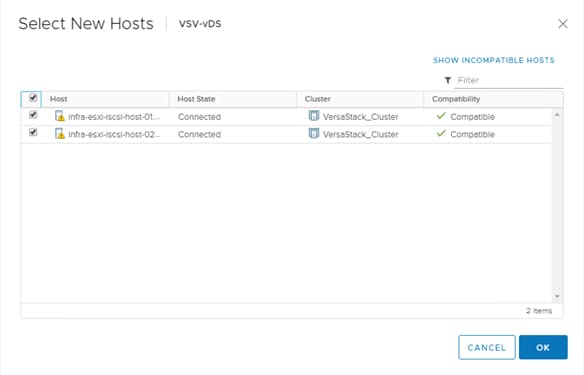Click the table scrollbar up arrow
The width and height of the screenshot is (584, 375).
point(557,115)
